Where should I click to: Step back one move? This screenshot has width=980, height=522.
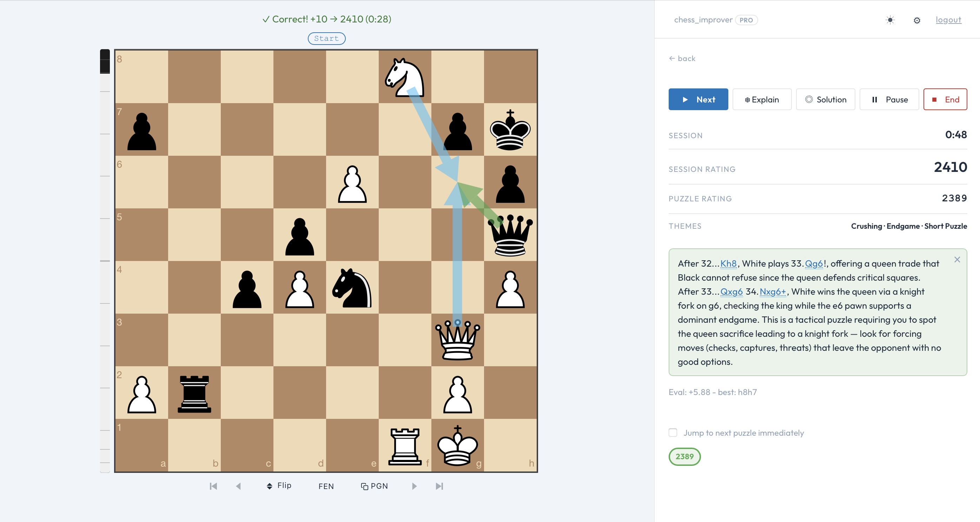coord(239,486)
